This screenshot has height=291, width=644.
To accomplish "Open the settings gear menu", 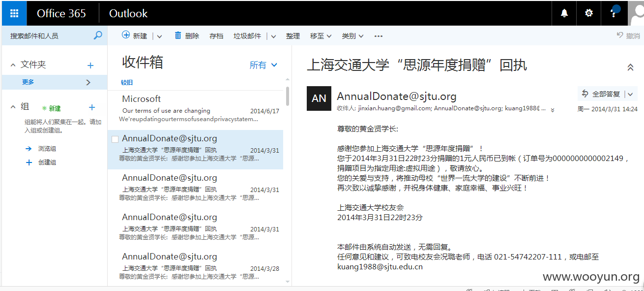I will 589,13.
